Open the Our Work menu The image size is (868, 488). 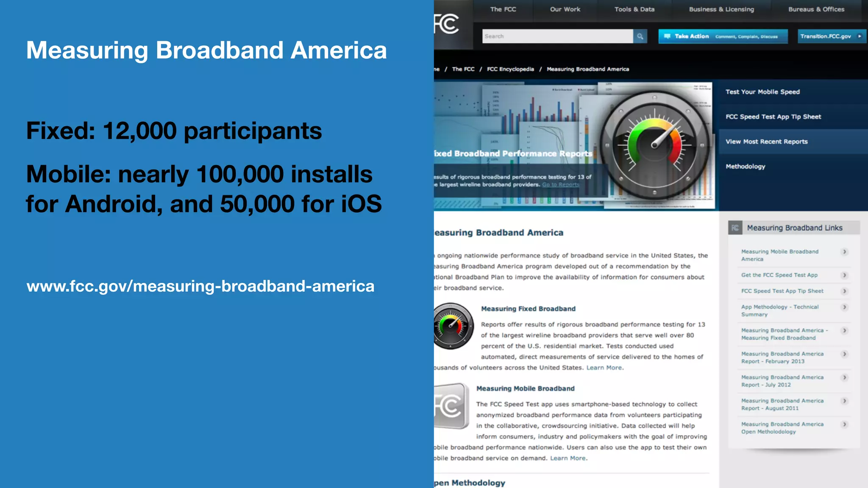[x=565, y=9]
